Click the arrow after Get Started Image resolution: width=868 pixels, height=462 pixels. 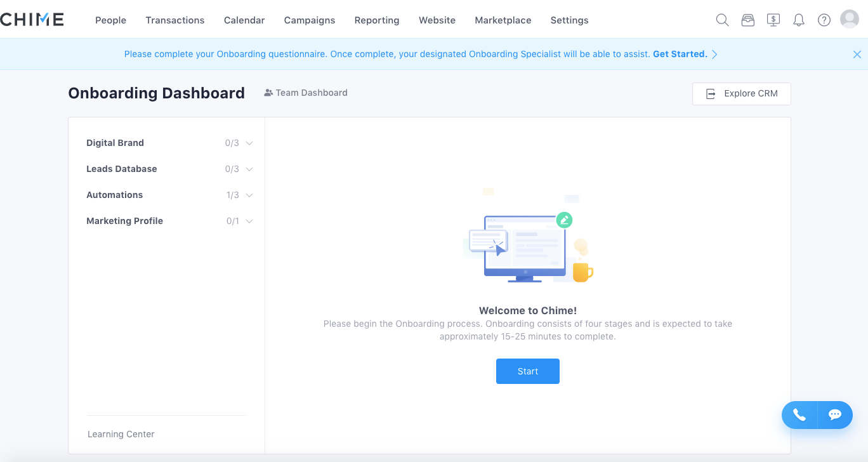click(x=714, y=55)
